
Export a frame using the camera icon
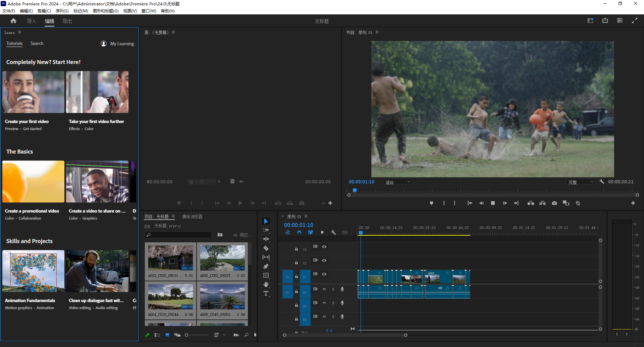pyautogui.click(x=554, y=203)
